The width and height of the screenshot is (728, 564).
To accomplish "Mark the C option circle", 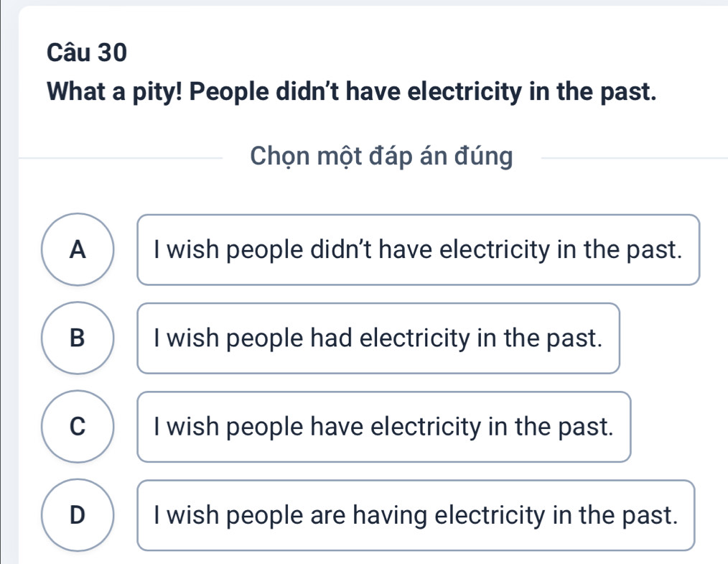I will pos(78,427).
